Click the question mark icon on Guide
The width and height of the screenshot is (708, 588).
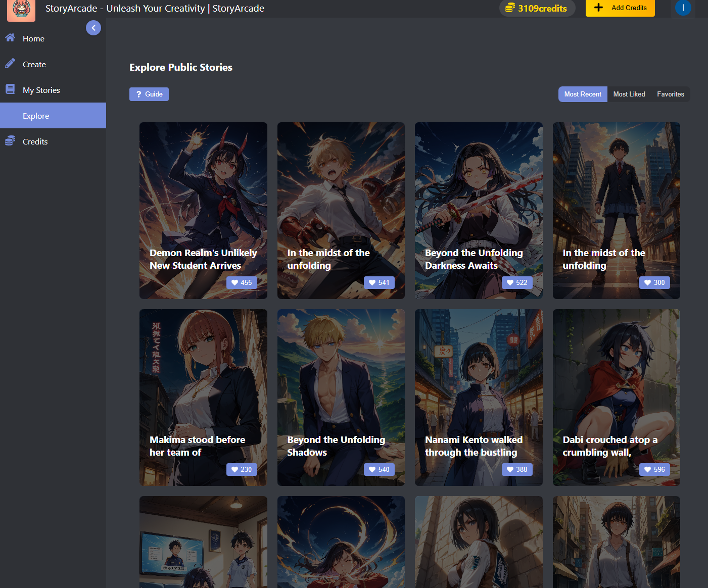pos(138,94)
